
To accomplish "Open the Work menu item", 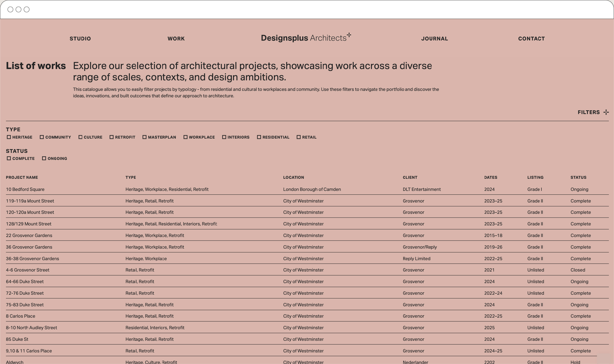I will coord(176,39).
